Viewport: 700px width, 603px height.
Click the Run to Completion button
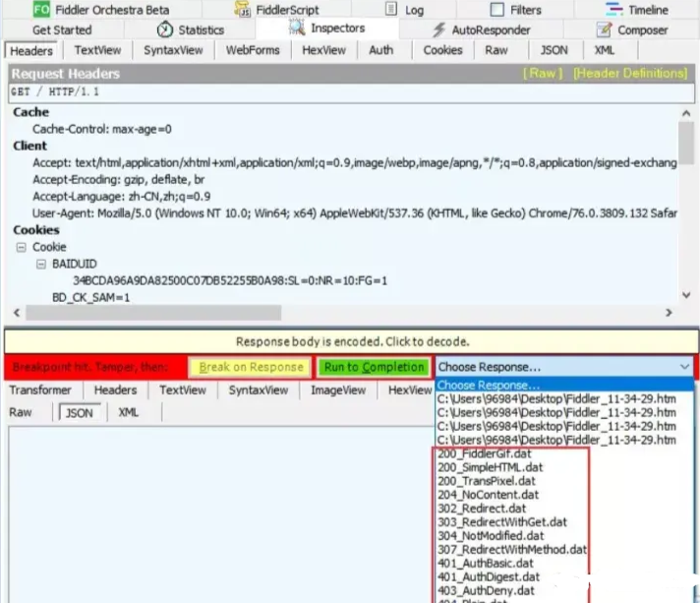pos(375,367)
